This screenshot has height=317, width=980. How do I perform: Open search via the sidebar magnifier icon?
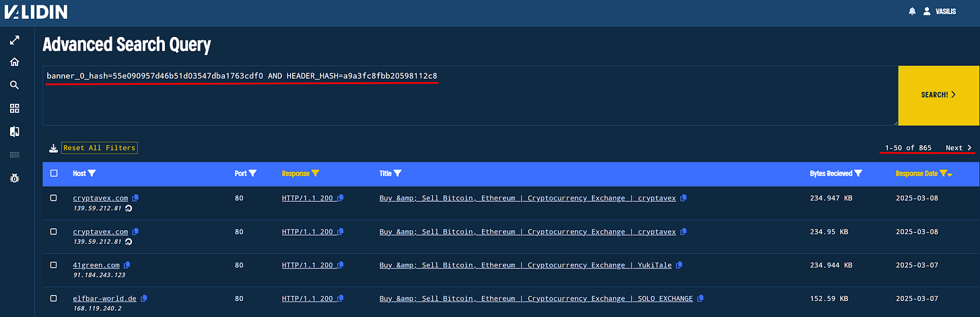14,85
